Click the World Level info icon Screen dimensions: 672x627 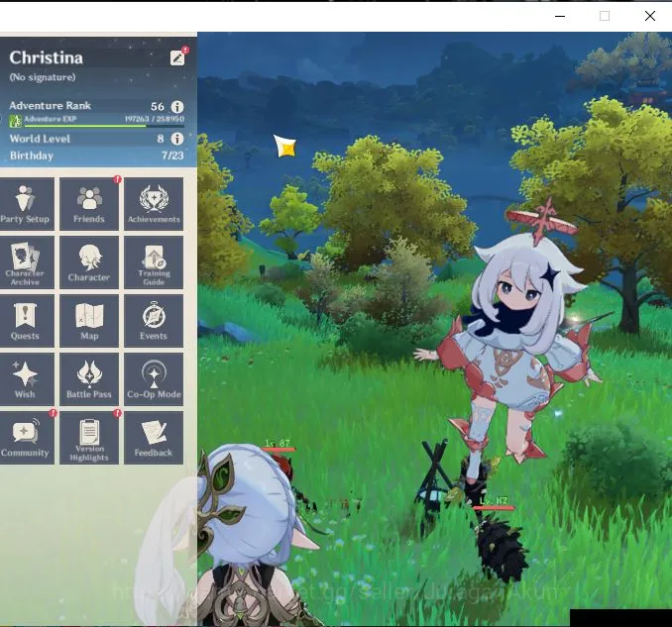coord(177,139)
